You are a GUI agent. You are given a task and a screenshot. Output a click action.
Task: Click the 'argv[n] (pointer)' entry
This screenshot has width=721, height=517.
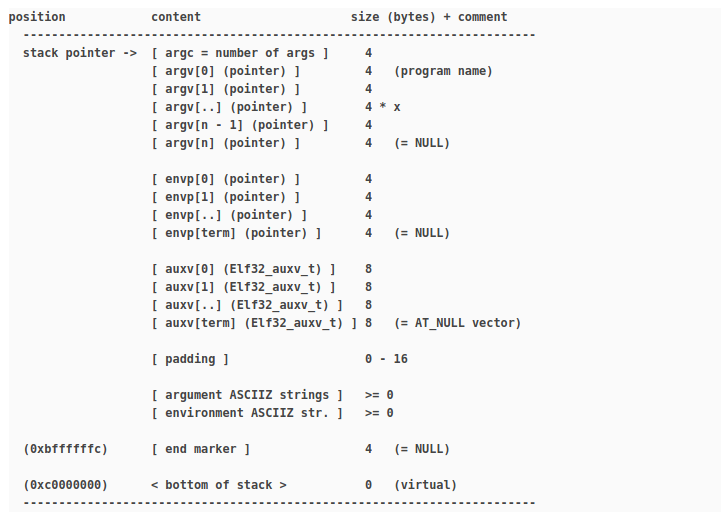(226, 143)
